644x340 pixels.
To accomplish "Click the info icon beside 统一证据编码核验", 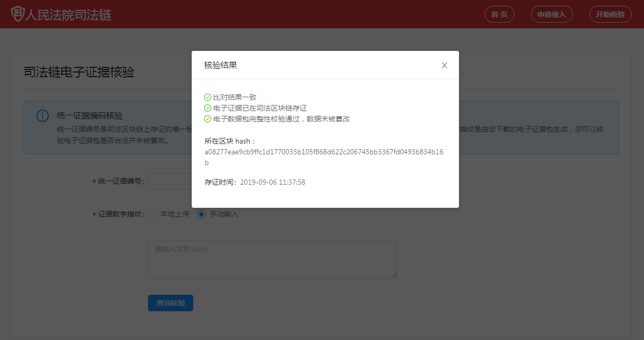I will pos(43,116).
